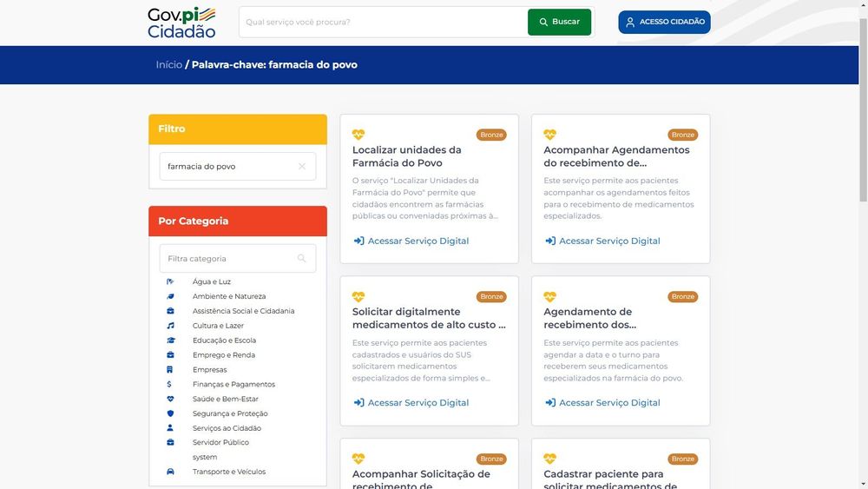
Task: Click the Buscar search button
Action: click(x=559, y=23)
